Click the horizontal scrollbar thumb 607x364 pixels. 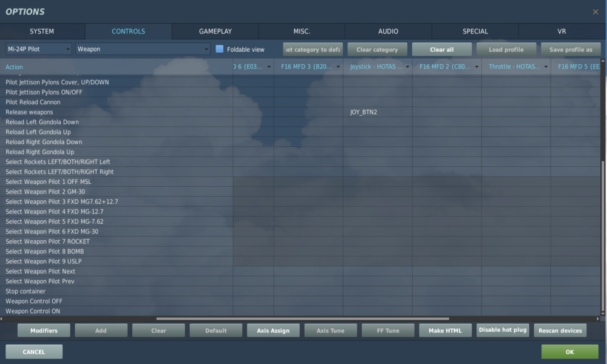(303, 318)
